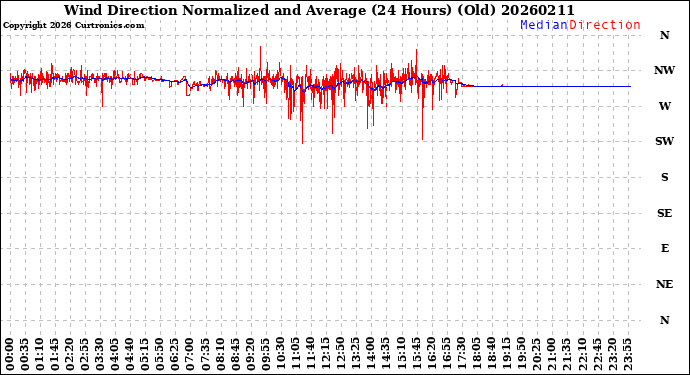Click the S axis label
690x375 pixels.
[x=664, y=177]
